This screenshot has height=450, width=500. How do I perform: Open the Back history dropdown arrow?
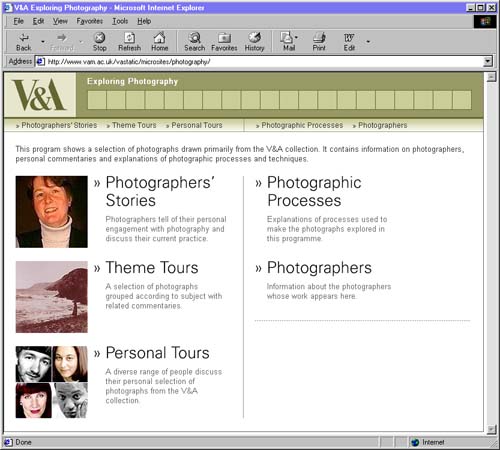click(43, 42)
